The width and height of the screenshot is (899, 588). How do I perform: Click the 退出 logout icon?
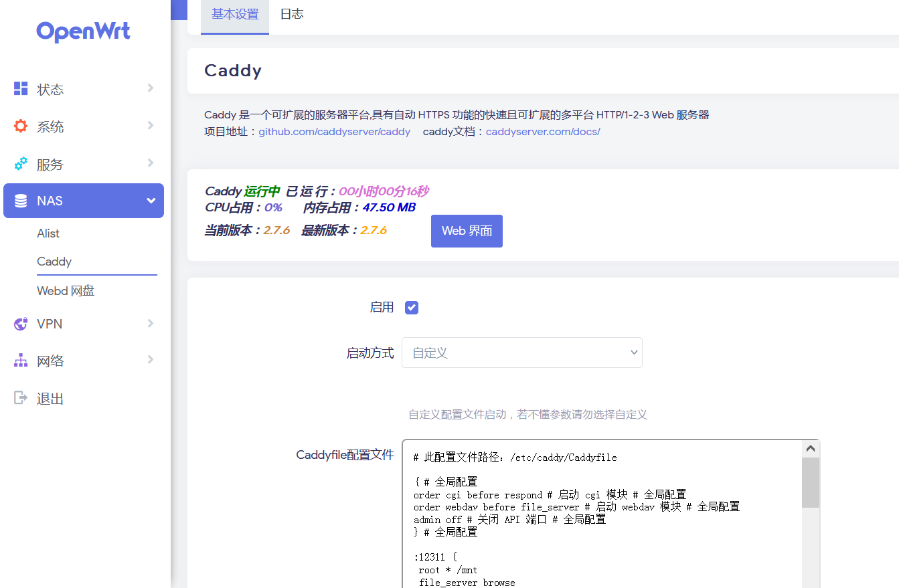(21, 398)
